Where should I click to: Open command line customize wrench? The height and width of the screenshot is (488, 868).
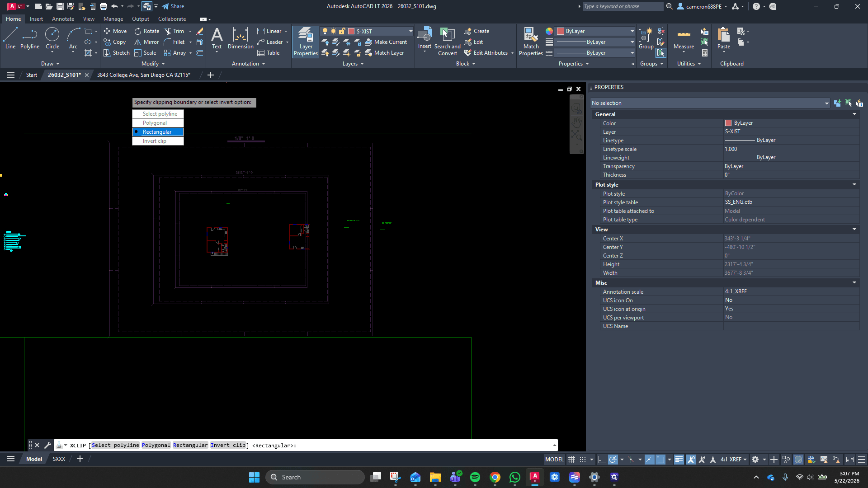pos(47,445)
